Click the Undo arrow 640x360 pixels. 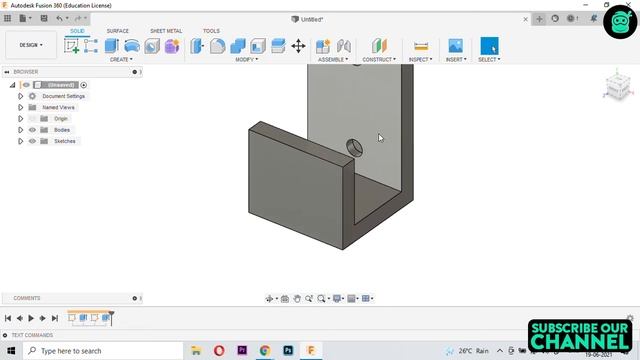(60, 18)
